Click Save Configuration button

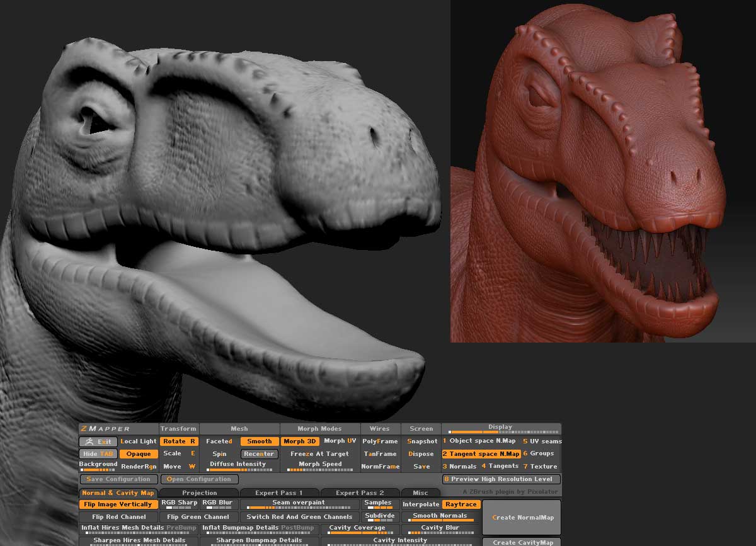point(118,479)
